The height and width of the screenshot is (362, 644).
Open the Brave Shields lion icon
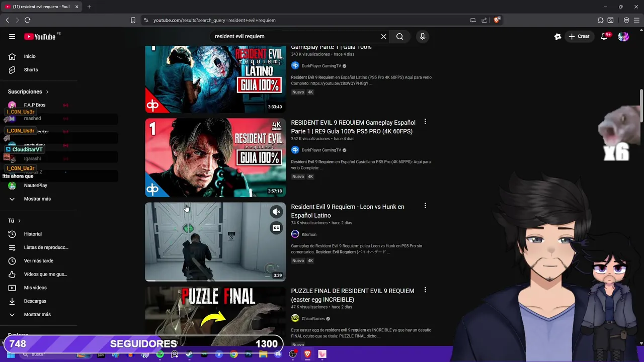(x=497, y=20)
